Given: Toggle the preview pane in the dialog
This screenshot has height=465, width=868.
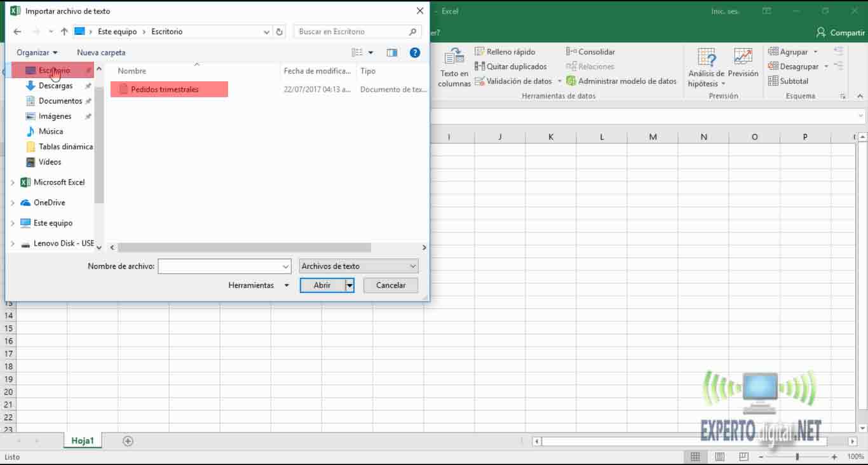Looking at the screenshot, I should click(392, 52).
